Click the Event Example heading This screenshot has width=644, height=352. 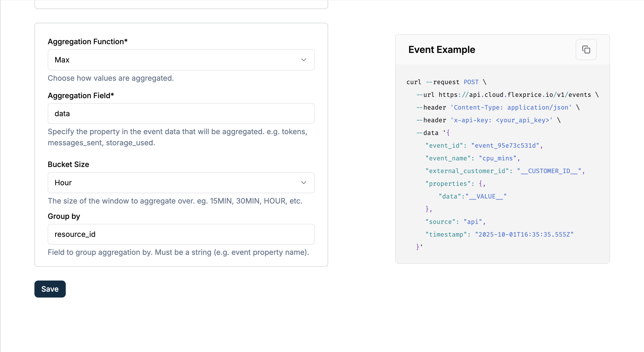442,49
